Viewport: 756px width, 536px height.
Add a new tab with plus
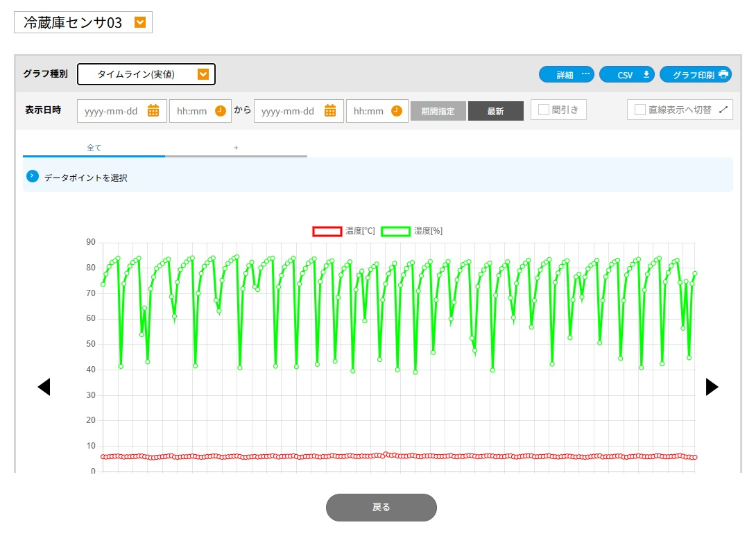point(236,148)
